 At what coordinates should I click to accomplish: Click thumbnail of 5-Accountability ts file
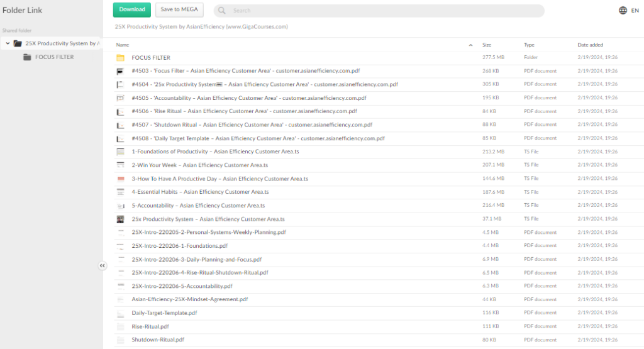pos(121,206)
